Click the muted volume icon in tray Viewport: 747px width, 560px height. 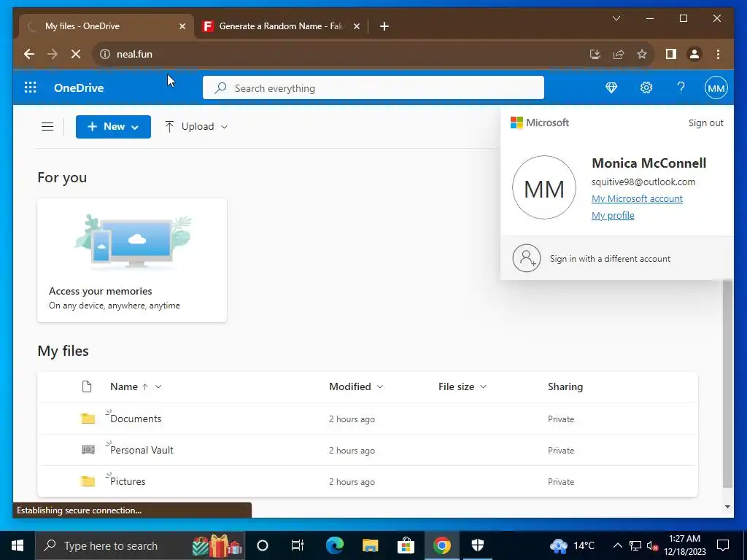(x=652, y=545)
